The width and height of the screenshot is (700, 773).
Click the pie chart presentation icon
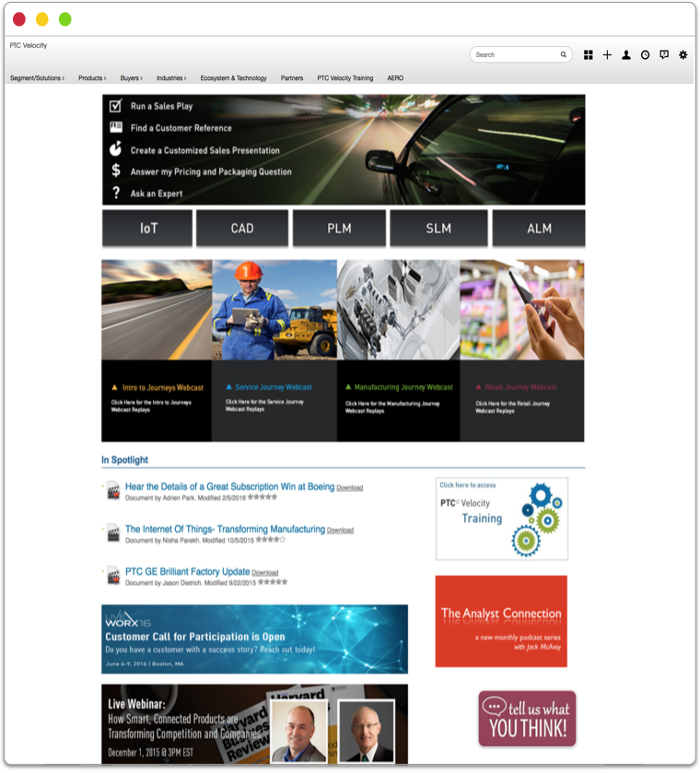coord(115,148)
